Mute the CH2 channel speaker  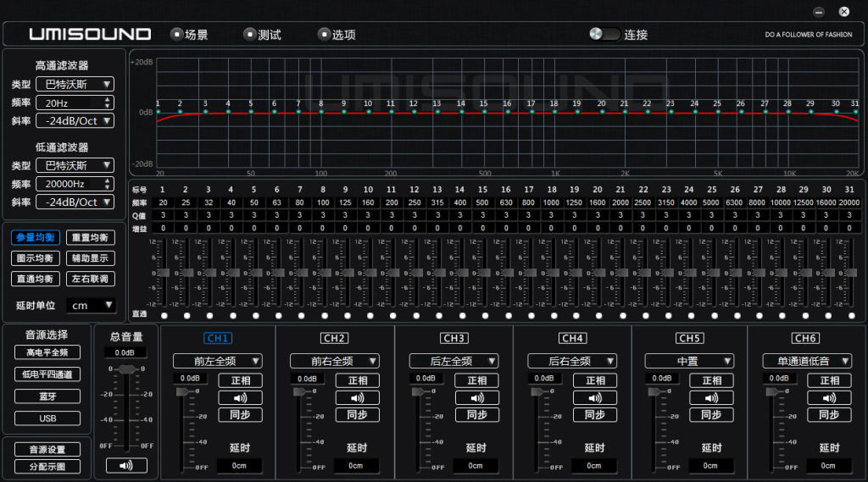tap(358, 398)
